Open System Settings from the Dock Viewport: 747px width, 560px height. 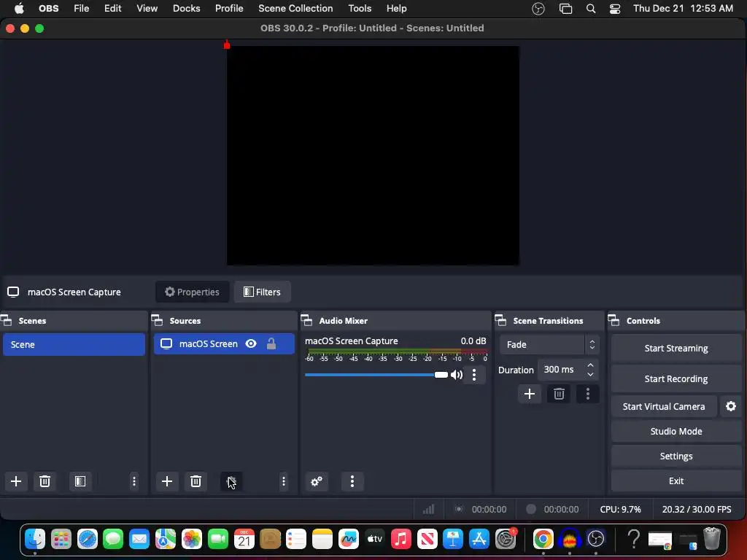pos(506,539)
